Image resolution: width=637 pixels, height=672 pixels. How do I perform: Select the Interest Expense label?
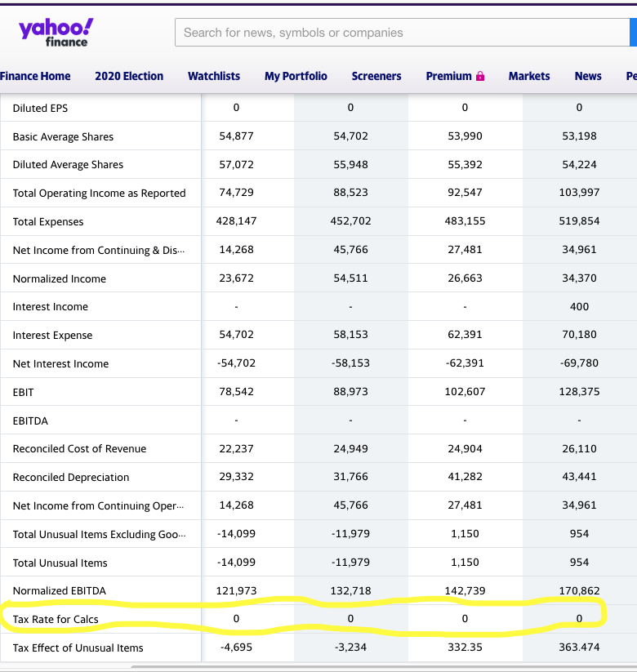[52, 335]
